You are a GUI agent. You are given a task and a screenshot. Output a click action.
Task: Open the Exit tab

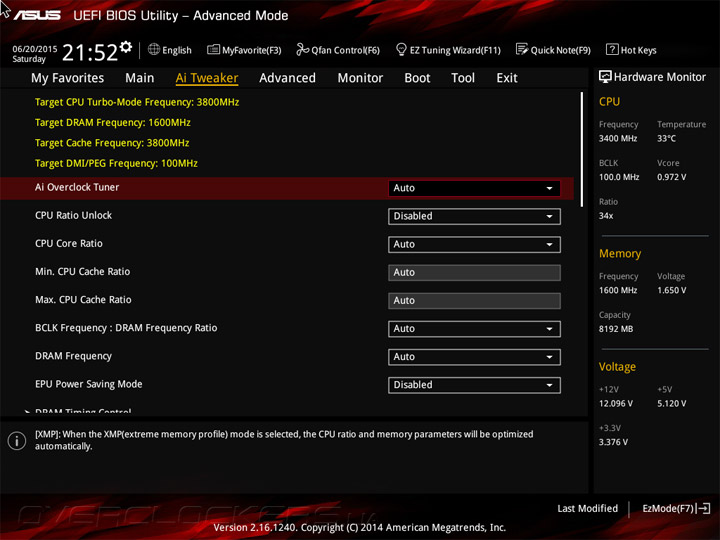[x=507, y=78]
